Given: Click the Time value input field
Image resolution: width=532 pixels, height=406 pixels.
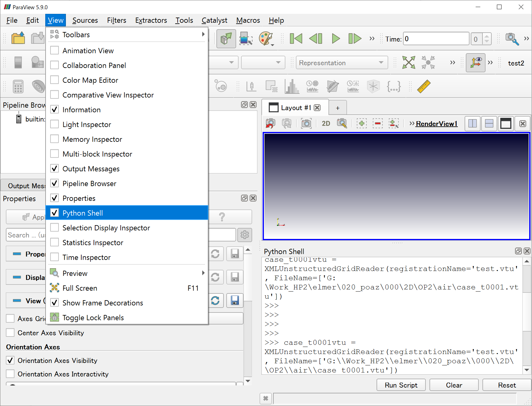Looking at the screenshot, I should (x=436, y=39).
